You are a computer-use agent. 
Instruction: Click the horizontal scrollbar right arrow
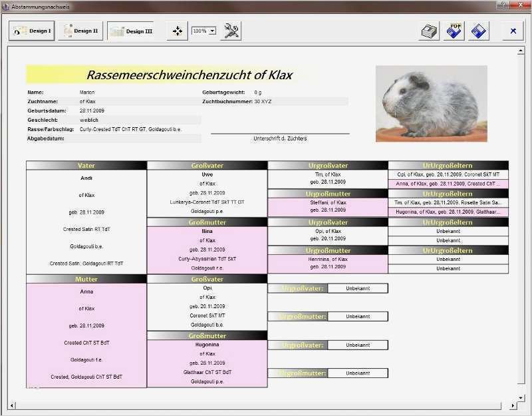click(x=512, y=405)
